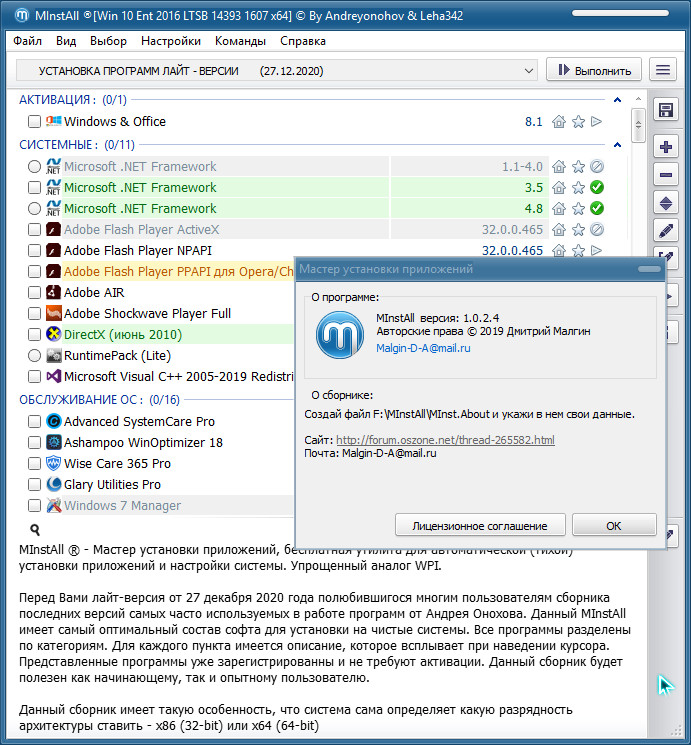
Task: Check the Adobe Flash Player NPAPI checkbox
Action: point(34,250)
